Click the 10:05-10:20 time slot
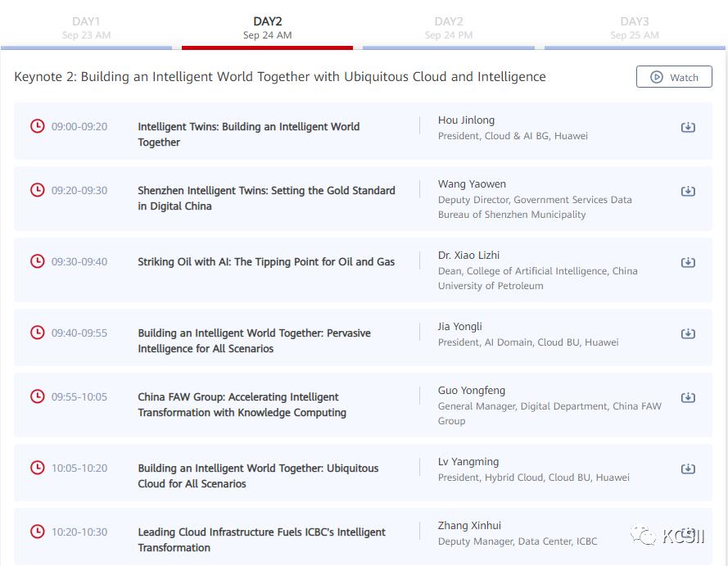This screenshot has height=566, width=728. coord(79,468)
